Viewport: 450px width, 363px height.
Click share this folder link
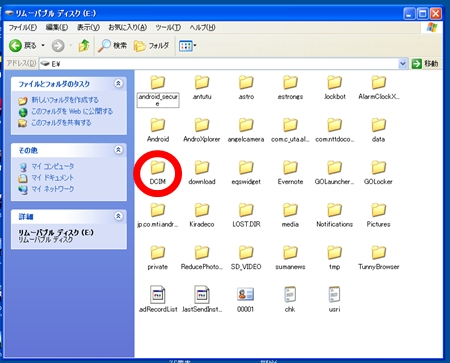[61, 123]
